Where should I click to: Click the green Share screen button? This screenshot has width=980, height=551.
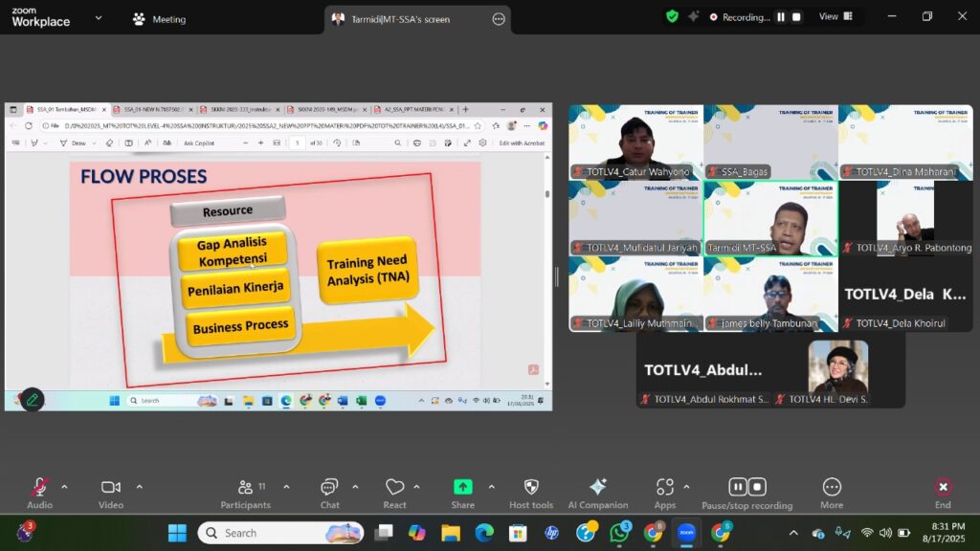point(462,488)
